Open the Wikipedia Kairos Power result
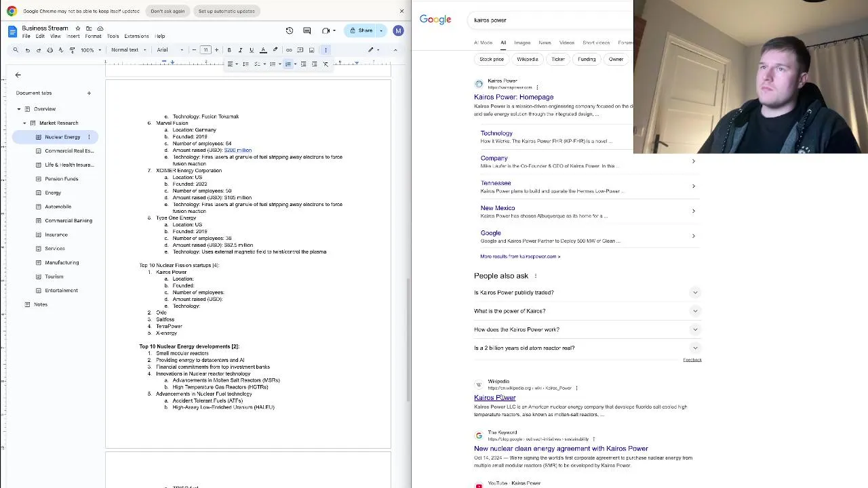This screenshot has height=488, width=868. (x=494, y=398)
